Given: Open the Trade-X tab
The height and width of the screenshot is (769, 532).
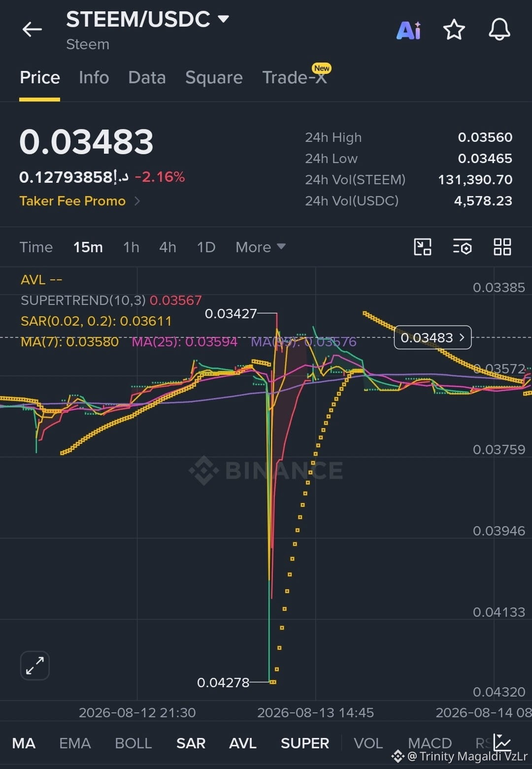Looking at the screenshot, I should pos(295,77).
